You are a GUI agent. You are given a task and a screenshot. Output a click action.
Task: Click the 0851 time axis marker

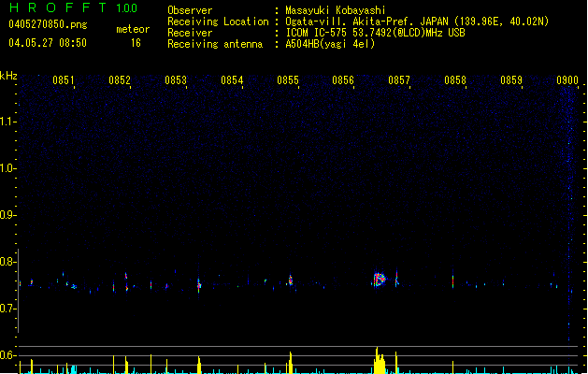point(64,80)
